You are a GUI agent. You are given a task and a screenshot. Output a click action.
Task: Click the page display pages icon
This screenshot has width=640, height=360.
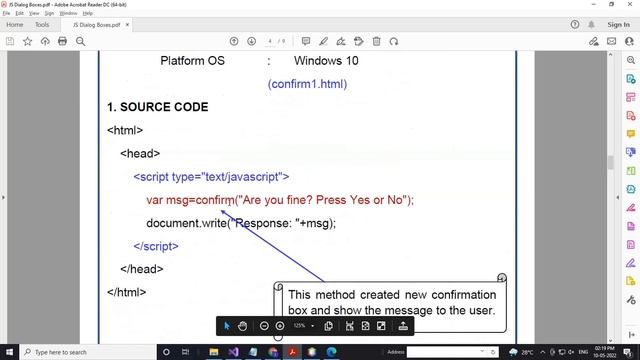(x=328, y=326)
